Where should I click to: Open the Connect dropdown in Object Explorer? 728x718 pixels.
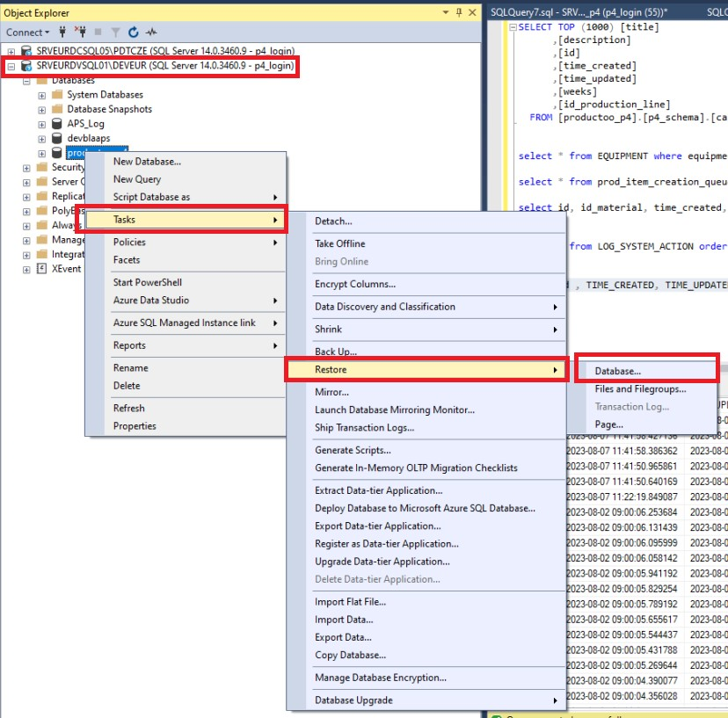[x=27, y=33]
